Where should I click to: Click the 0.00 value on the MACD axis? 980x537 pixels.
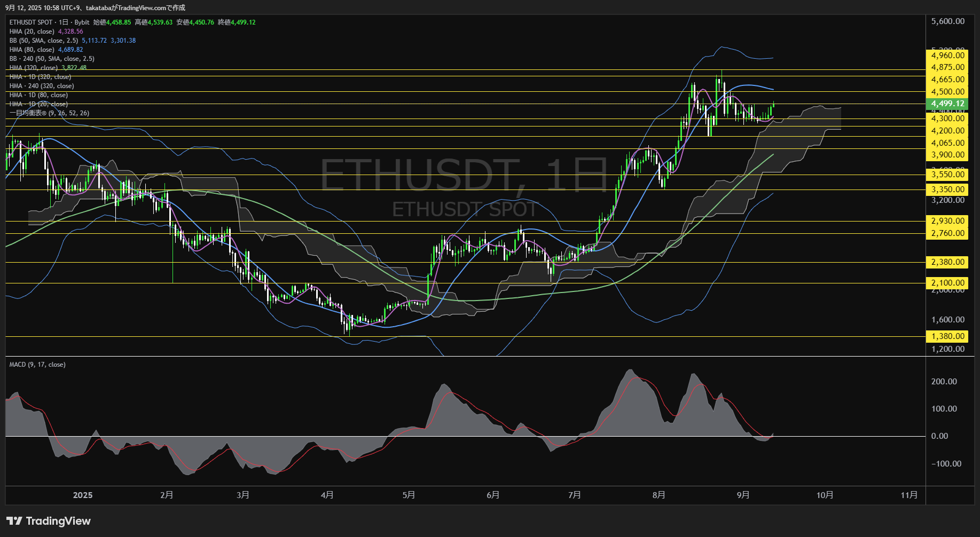[x=940, y=436]
